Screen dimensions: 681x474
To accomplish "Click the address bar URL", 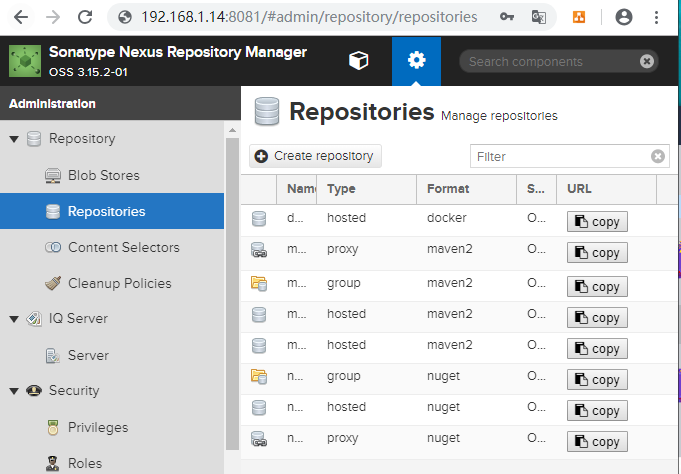I will 309,17.
